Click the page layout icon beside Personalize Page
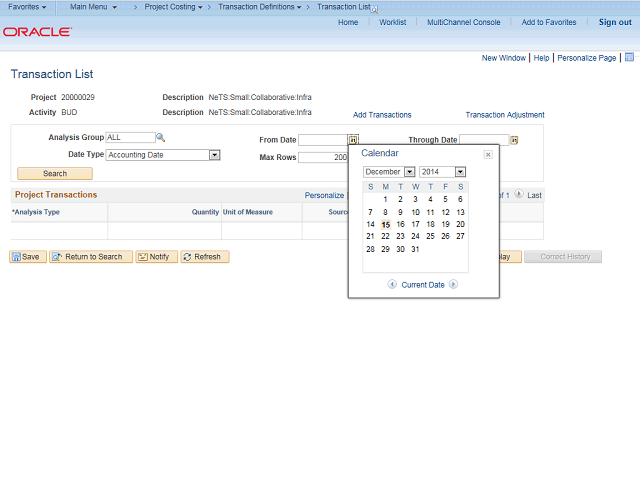Viewport: 640px width, 480px height. click(629, 57)
